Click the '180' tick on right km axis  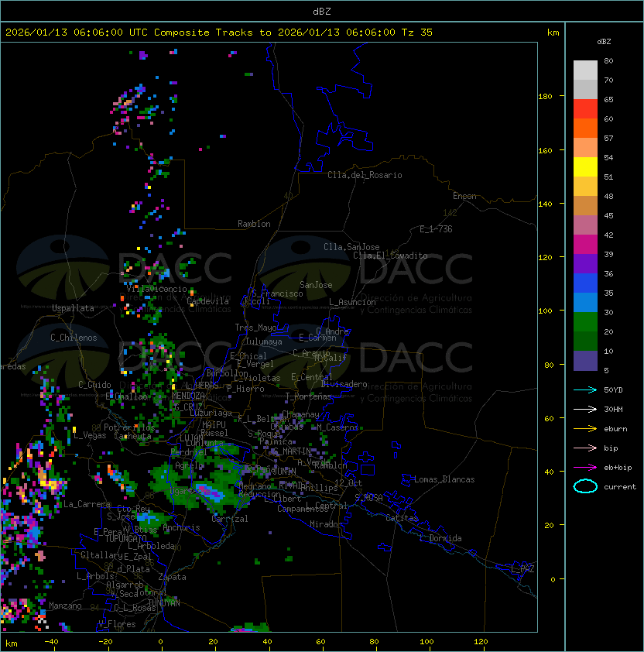[545, 97]
